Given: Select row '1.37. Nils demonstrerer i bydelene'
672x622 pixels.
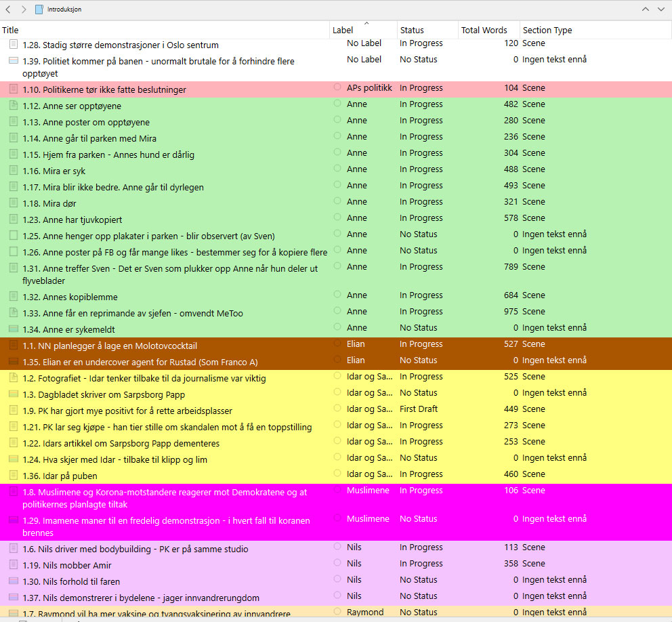Looking at the screenshot, I should point(336,598).
